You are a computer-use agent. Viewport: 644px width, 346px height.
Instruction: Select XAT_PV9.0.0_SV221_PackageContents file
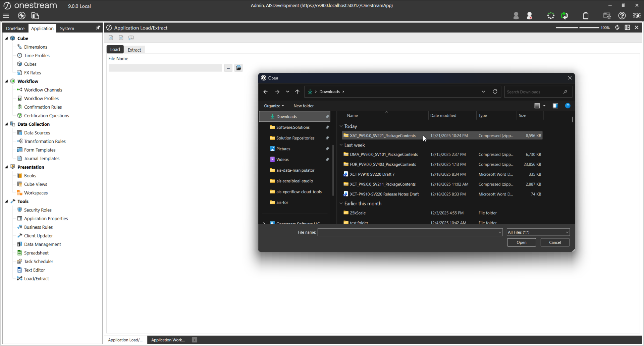382,136
